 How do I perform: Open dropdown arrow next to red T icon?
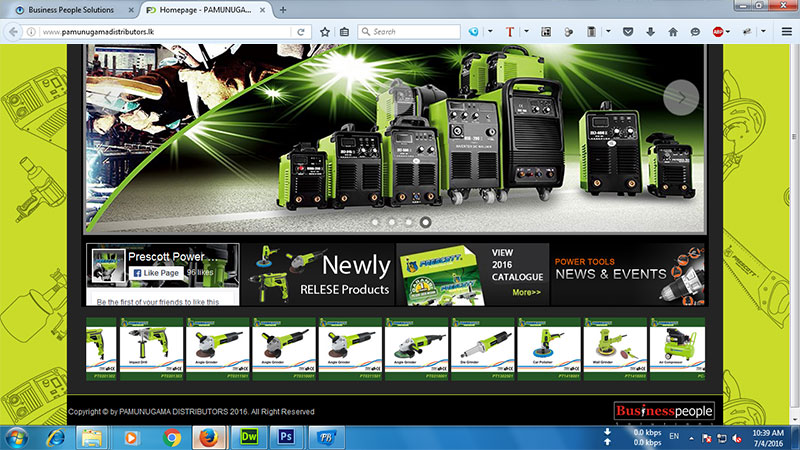pyautogui.click(x=527, y=32)
